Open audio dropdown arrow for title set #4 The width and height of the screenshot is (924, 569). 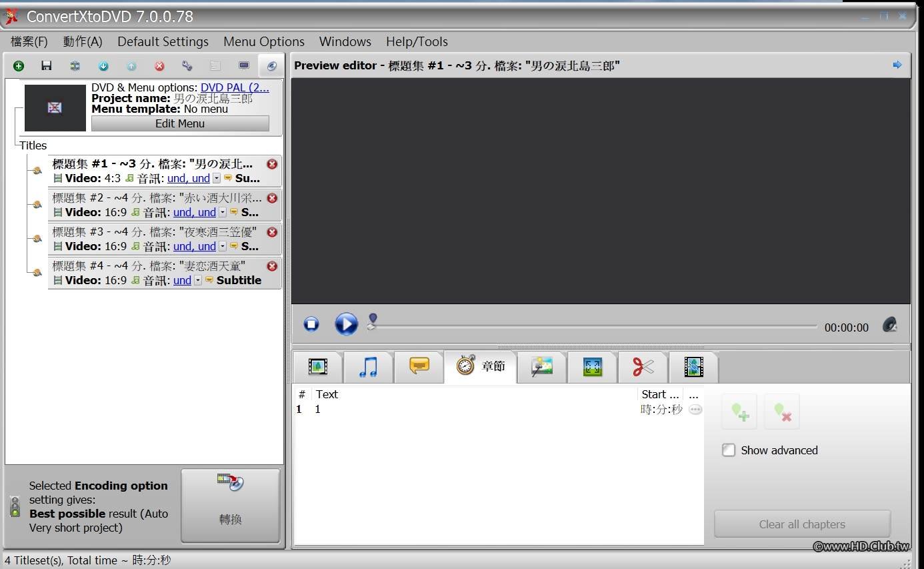pos(198,281)
